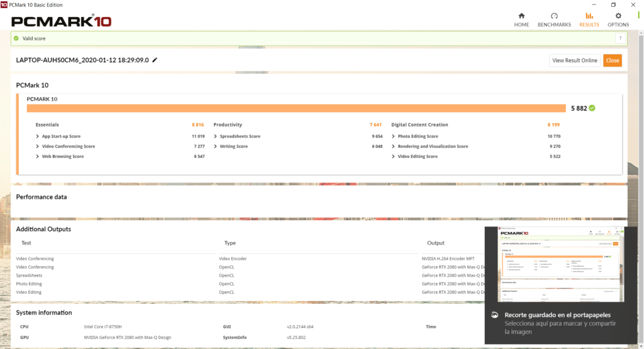Screen dimensions: 644x349
Task: Click NVIDIA H.264 Encoder MFT output
Action: (448, 258)
